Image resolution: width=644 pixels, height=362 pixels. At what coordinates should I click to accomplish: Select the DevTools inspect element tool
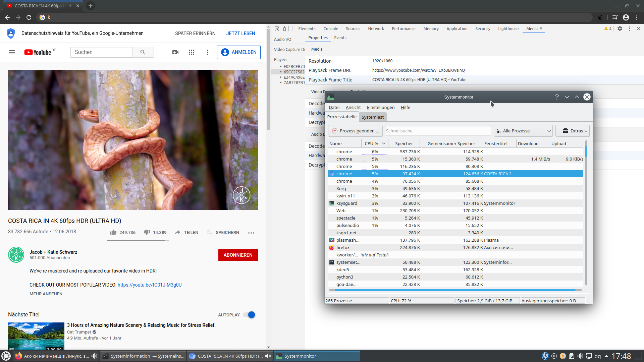pyautogui.click(x=277, y=29)
